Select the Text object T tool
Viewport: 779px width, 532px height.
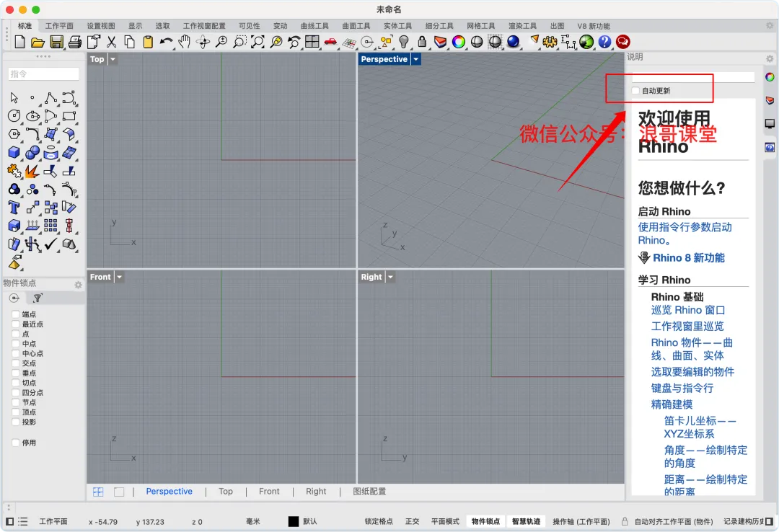point(14,207)
